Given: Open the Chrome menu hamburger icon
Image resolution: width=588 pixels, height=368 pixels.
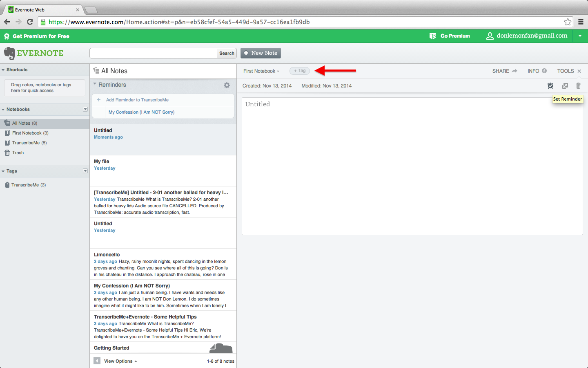Looking at the screenshot, I should (x=581, y=22).
